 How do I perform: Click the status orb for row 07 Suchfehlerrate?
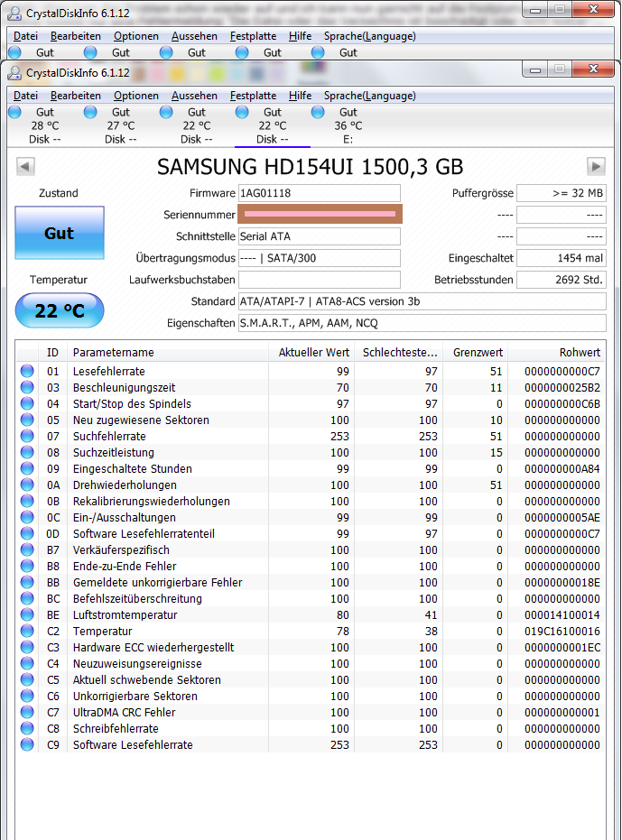(27, 436)
